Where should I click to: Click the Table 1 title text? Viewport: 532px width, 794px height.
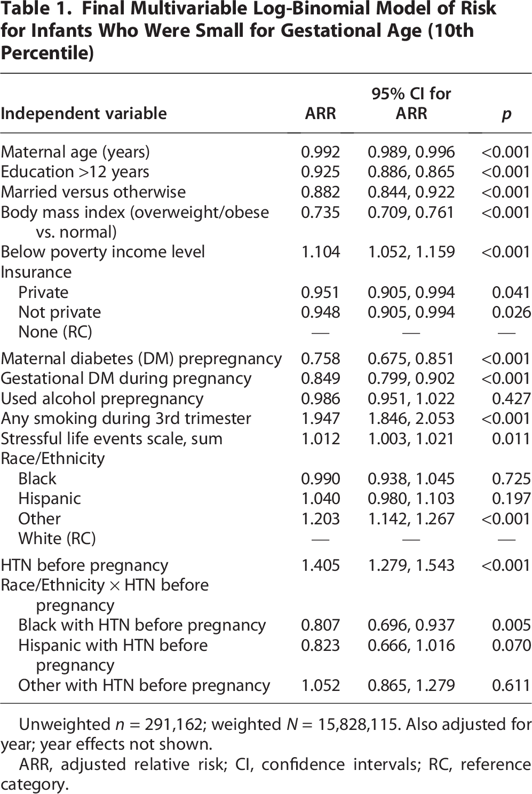tap(249, 30)
